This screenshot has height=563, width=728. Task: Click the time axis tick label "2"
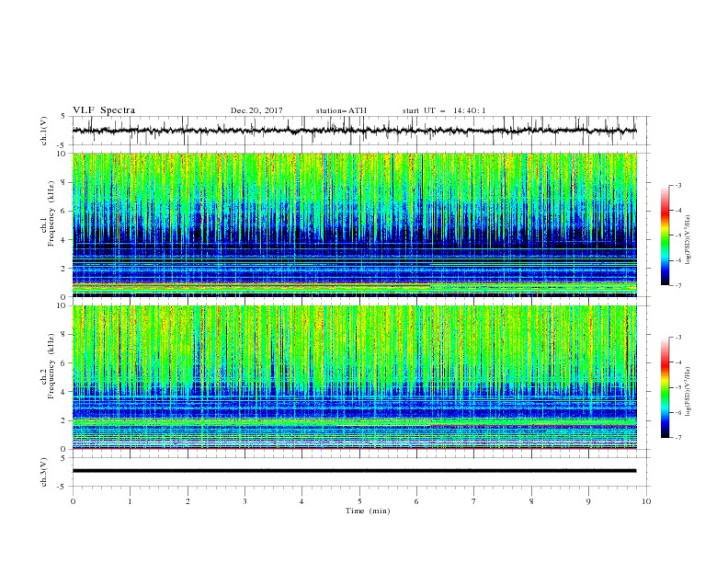tap(188, 501)
